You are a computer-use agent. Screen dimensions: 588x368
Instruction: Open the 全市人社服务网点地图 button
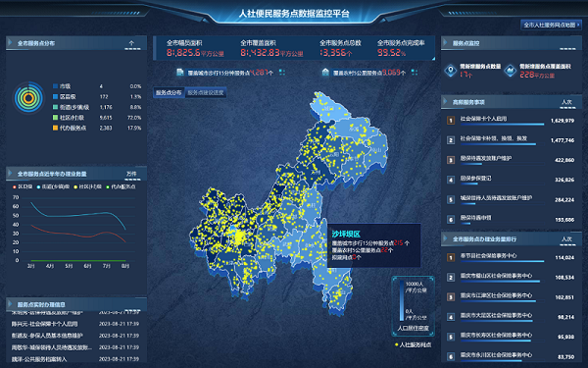pos(551,25)
